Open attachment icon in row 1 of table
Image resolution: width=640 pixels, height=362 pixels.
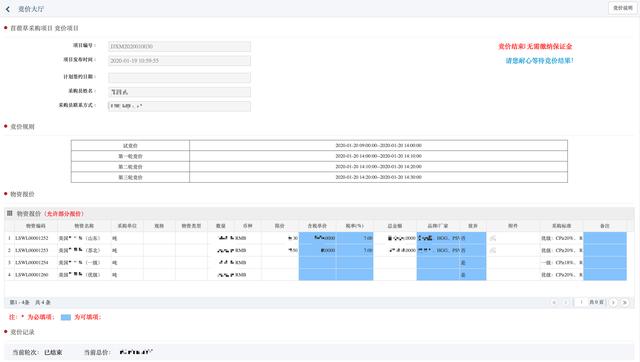click(x=493, y=238)
